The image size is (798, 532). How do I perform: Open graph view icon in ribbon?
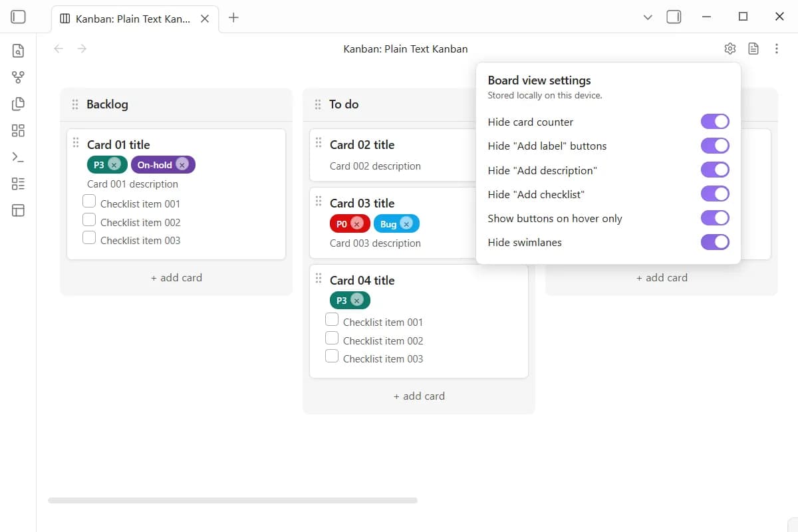18,77
